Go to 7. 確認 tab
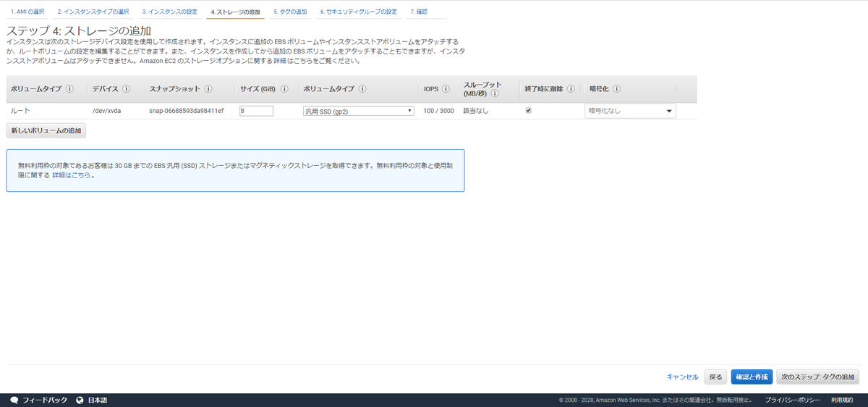Viewport: 868px width, 407px height. (418, 12)
